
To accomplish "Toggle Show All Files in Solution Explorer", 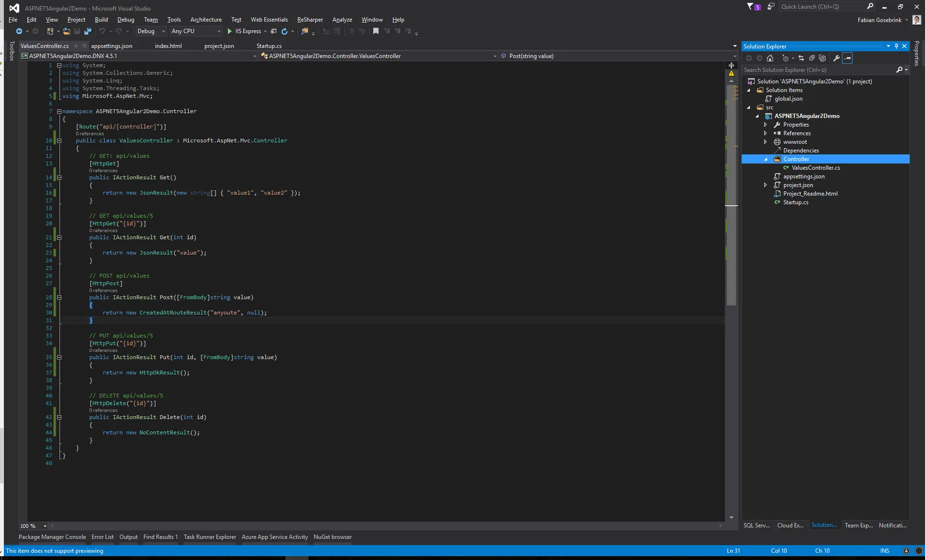I will (822, 58).
